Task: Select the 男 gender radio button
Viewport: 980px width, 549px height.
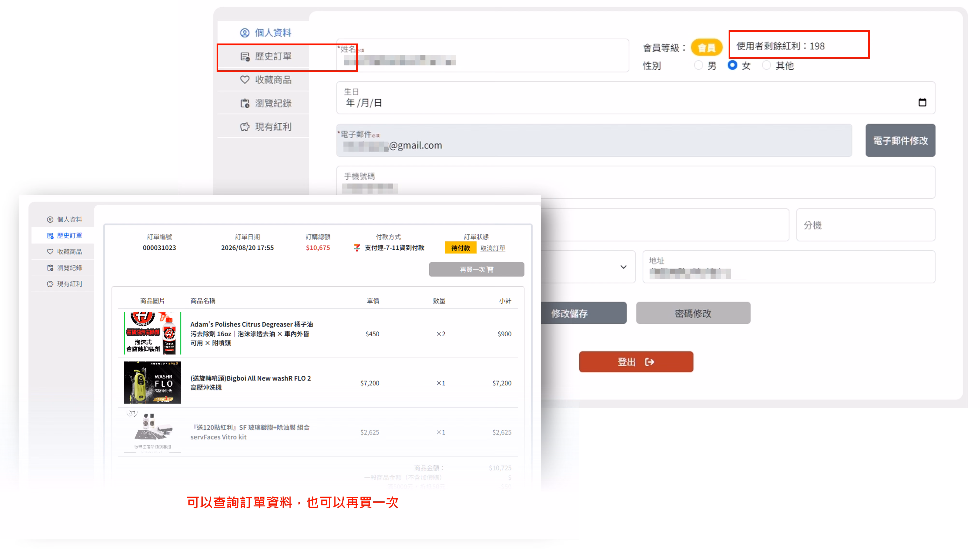Action: (x=698, y=65)
